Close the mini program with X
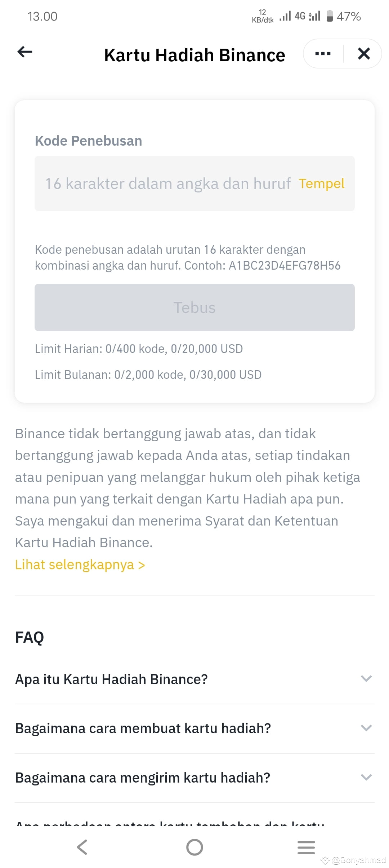 pyautogui.click(x=364, y=54)
